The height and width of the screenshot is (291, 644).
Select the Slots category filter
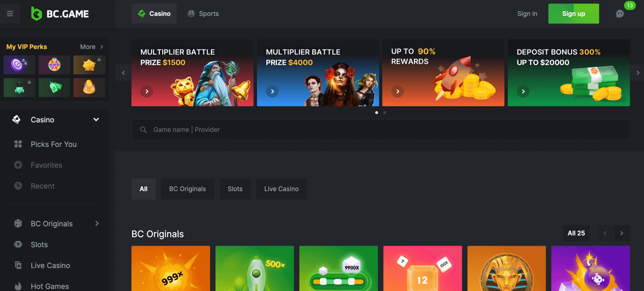click(235, 189)
